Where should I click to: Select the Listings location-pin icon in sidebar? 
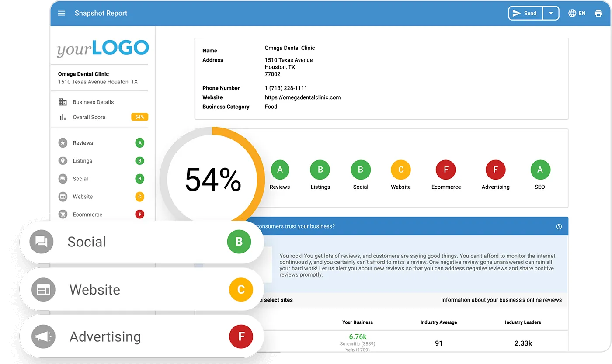coord(63,160)
